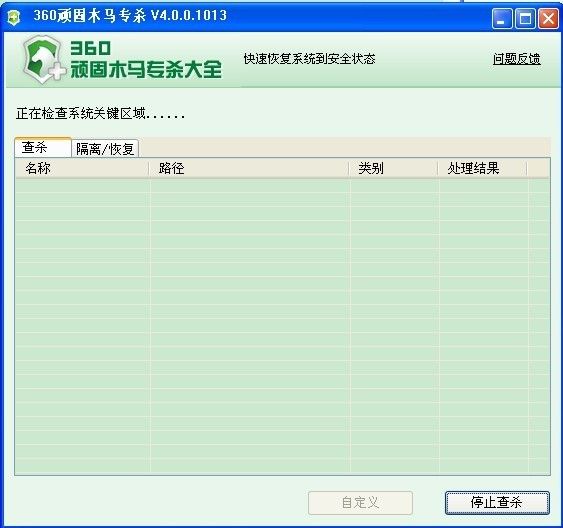Sort by the 路径 column header

coord(249,168)
